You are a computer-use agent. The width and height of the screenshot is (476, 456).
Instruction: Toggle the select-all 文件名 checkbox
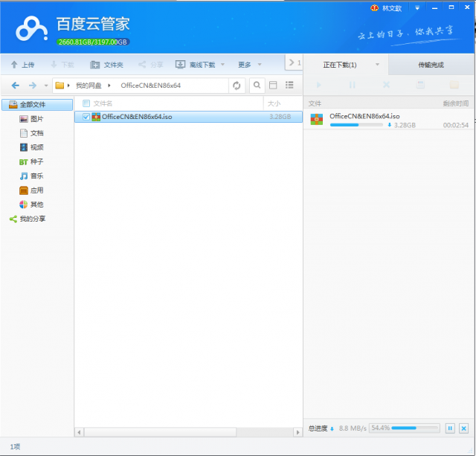point(86,103)
